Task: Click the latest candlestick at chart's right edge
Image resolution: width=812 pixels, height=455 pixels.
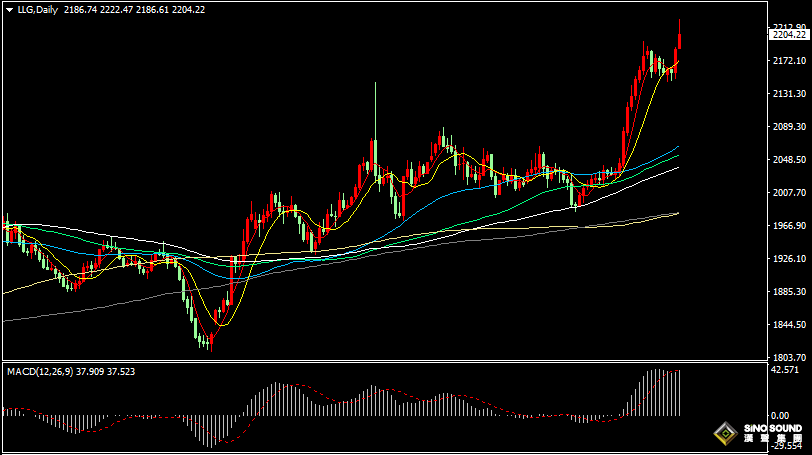Action: click(x=680, y=41)
